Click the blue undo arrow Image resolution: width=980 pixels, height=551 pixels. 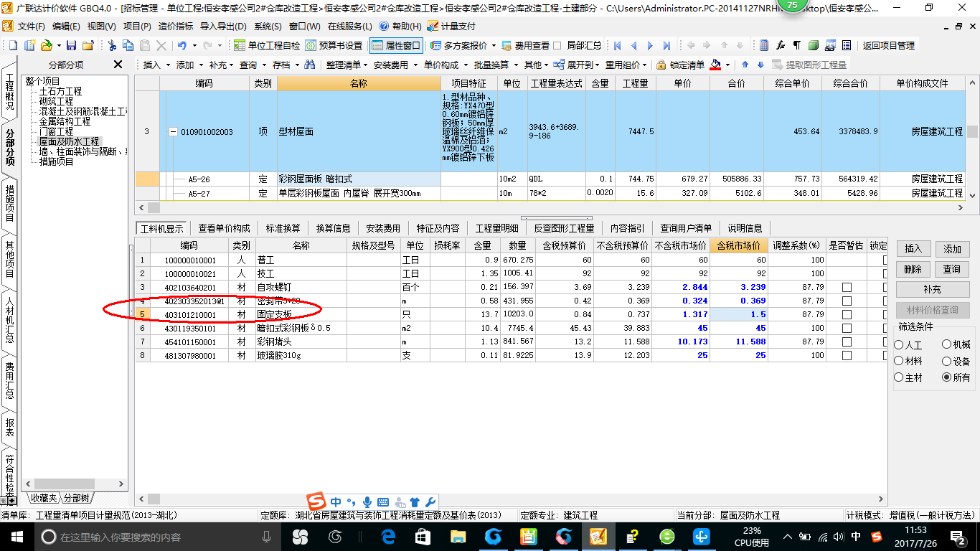click(182, 45)
